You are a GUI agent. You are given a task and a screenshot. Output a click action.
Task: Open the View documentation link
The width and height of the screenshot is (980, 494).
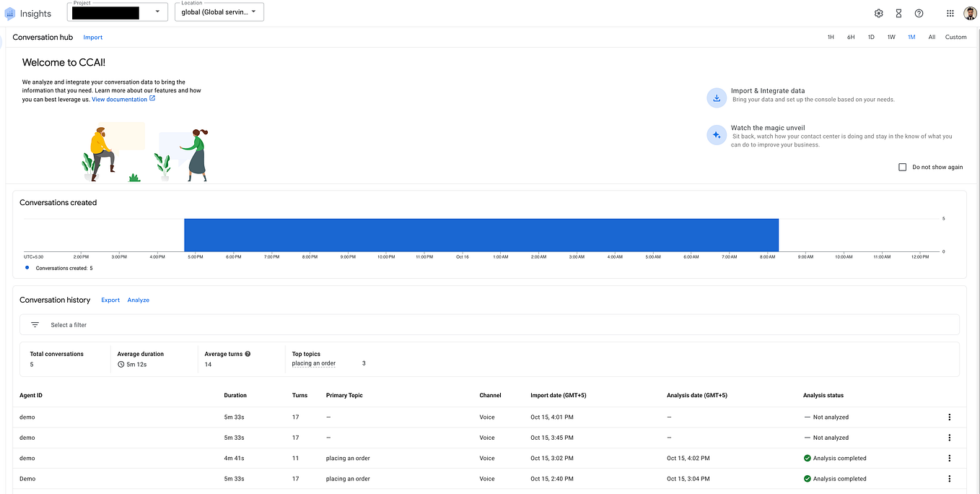(x=119, y=98)
